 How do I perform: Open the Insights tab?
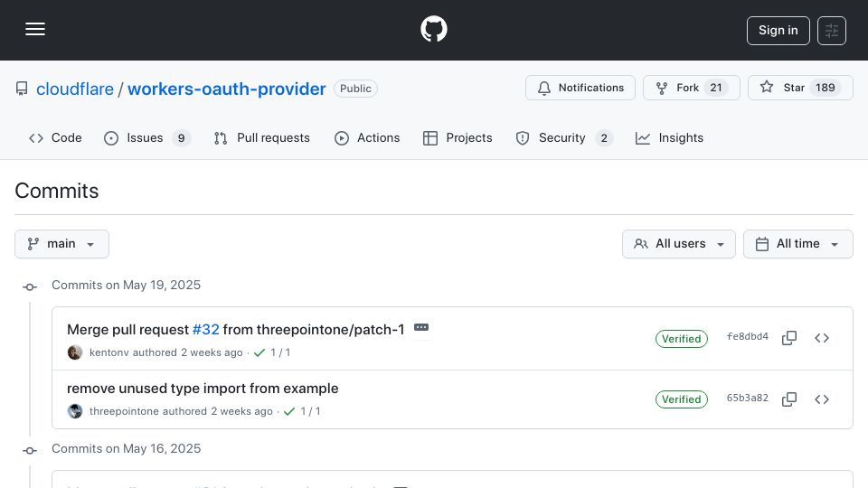pyautogui.click(x=669, y=137)
